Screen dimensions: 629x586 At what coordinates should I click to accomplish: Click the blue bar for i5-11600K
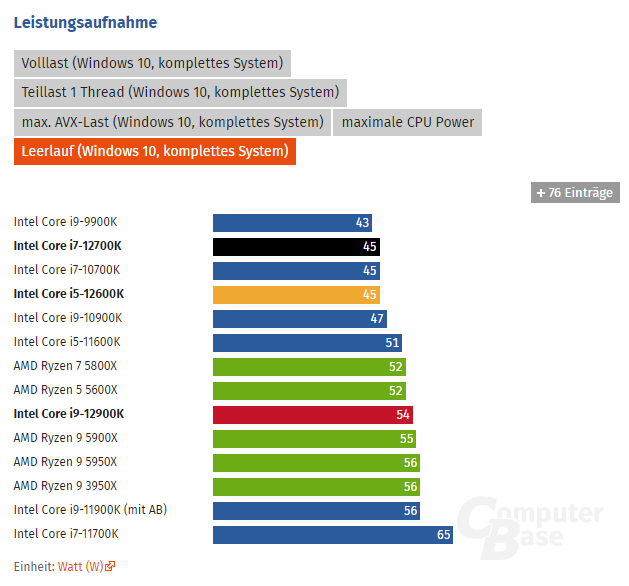coord(307,343)
